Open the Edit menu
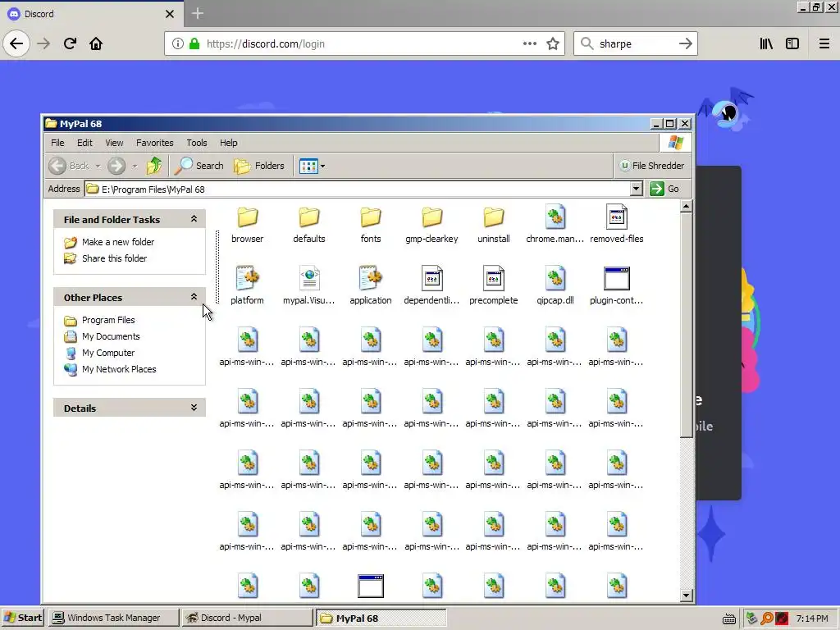 click(x=84, y=143)
